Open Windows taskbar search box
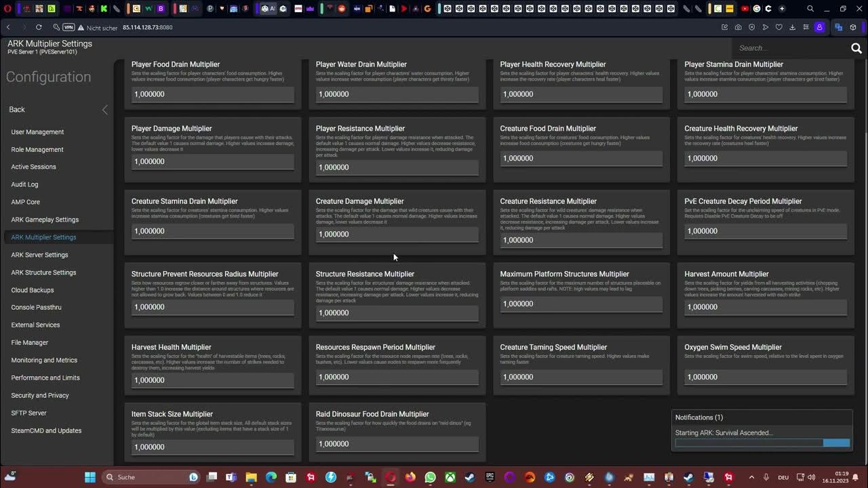This screenshot has width=868, height=488. coord(151,477)
